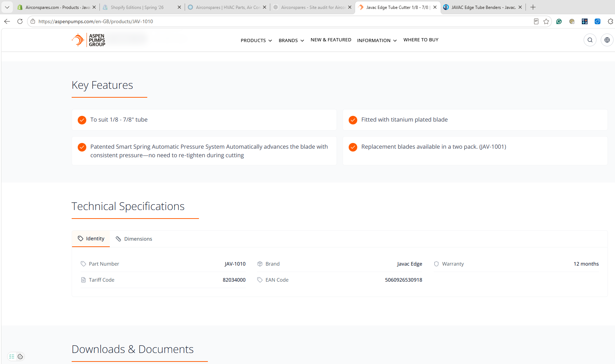
Task: Bookmark this page with the star icon
Action: 546,21
